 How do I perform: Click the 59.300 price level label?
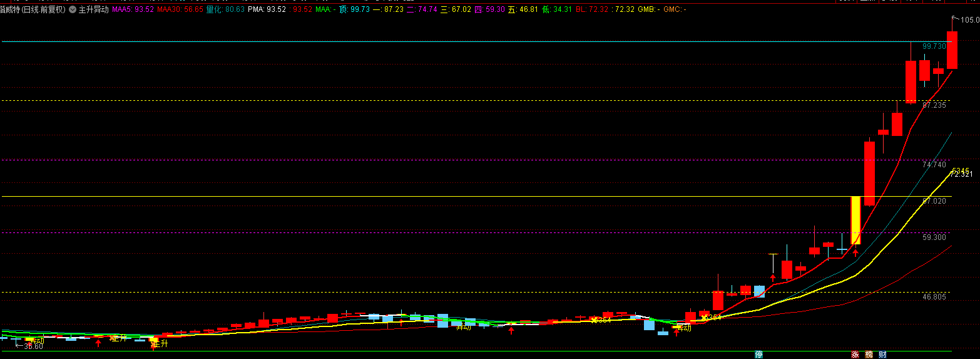(x=934, y=237)
